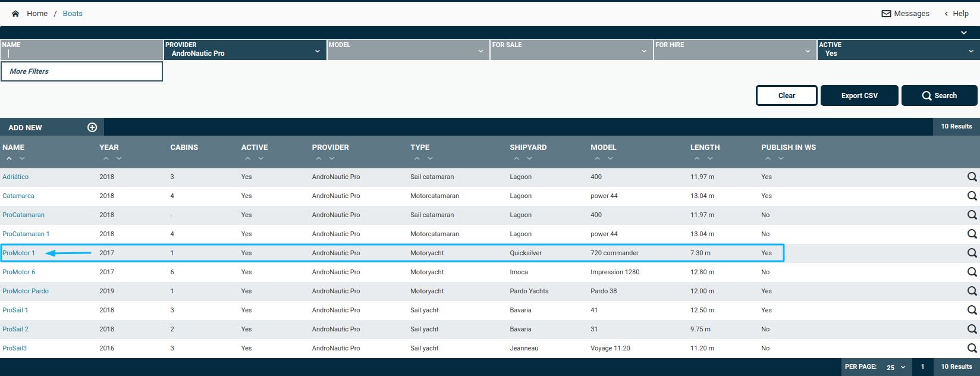Open the For Sale filter dropdown

click(x=571, y=50)
